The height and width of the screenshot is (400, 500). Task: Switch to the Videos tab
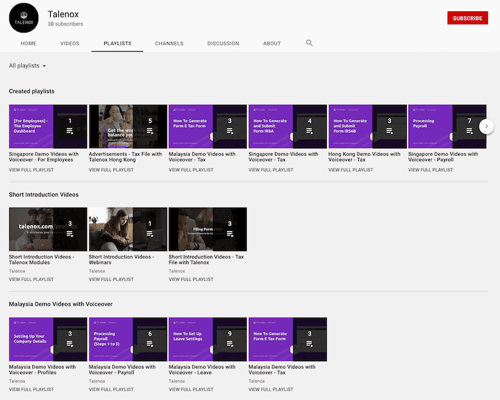(70, 43)
